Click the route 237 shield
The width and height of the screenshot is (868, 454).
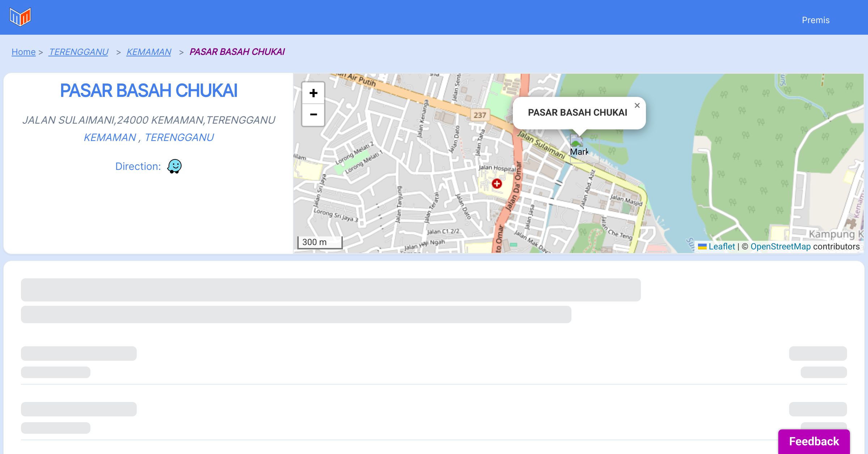coord(480,115)
